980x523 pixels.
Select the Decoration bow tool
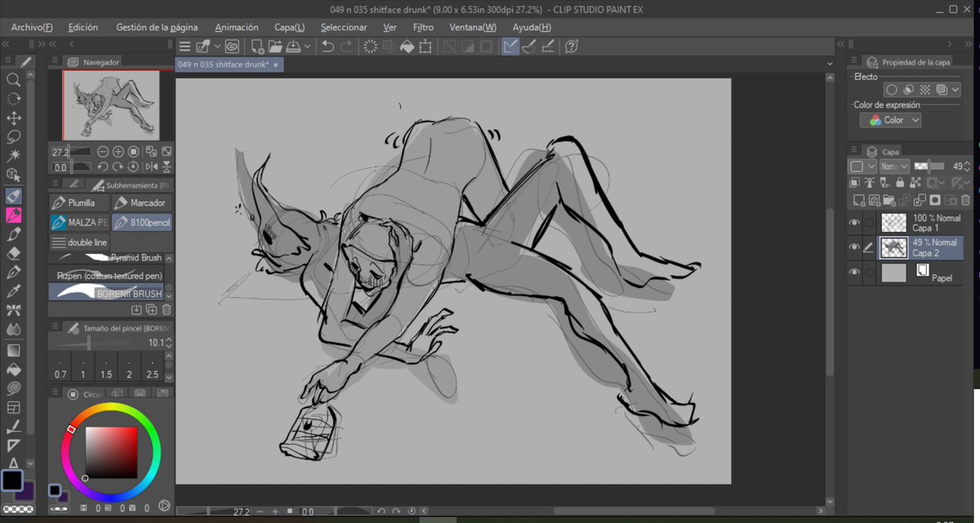point(14,310)
